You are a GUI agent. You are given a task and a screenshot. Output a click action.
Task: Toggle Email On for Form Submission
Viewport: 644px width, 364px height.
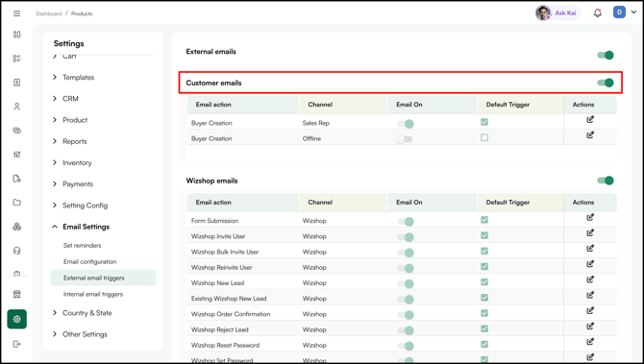coord(406,222)
